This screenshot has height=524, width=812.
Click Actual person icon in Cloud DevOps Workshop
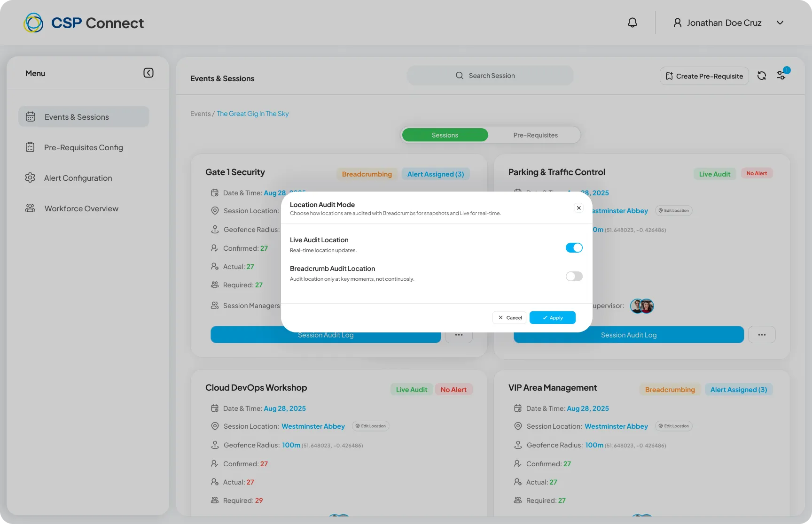point(215,482)
